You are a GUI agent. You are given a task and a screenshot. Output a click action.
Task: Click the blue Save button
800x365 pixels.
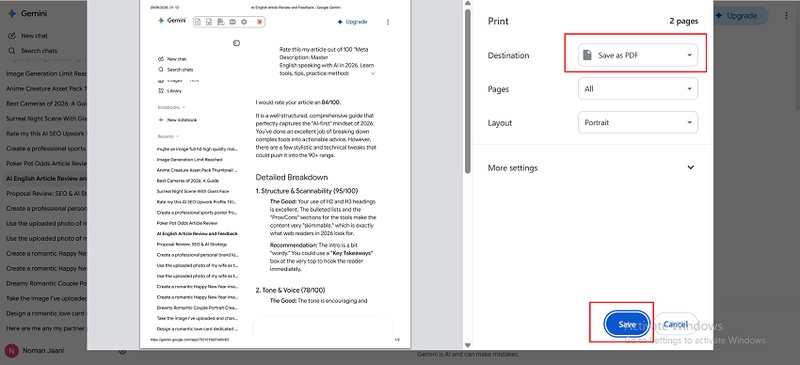coord(627,324)
